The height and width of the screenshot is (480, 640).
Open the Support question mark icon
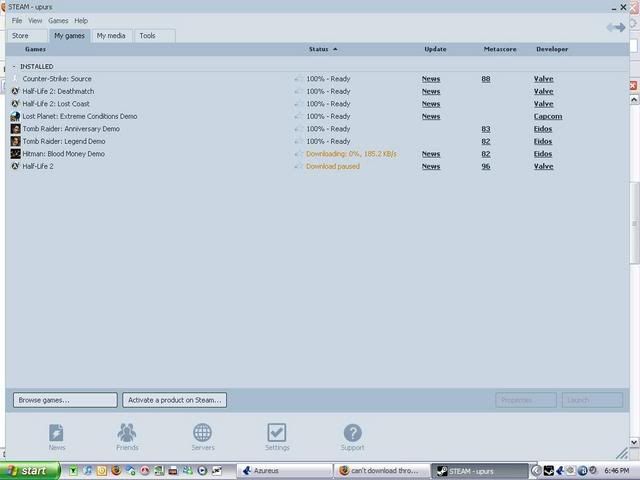[352, 435]
